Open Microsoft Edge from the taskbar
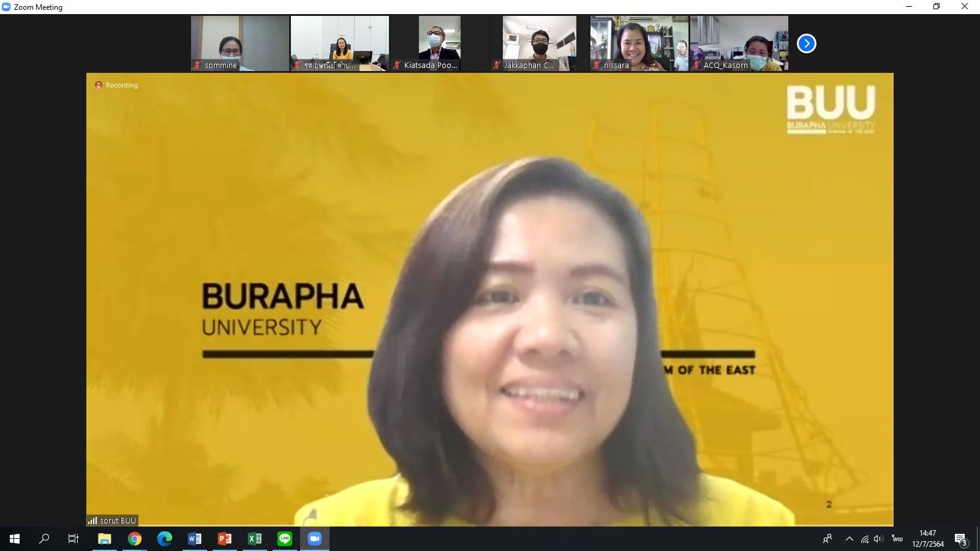 164,539
